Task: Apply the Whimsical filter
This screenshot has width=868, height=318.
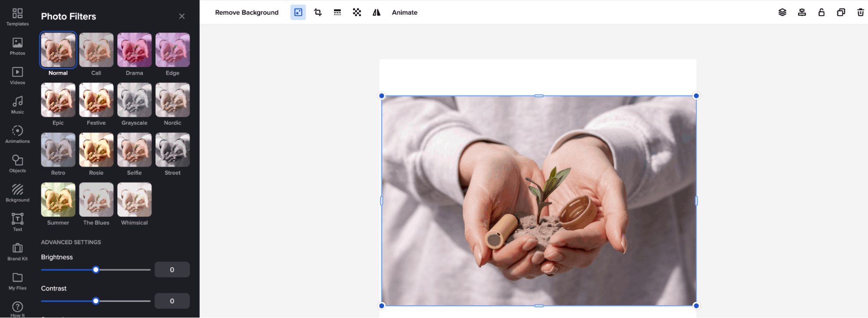Action: [x=135, y=200]
